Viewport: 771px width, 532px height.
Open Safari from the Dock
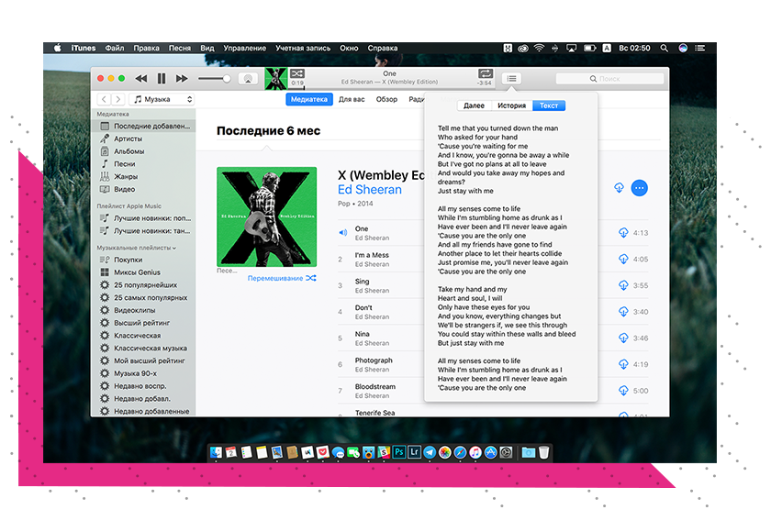coord(460,452)
